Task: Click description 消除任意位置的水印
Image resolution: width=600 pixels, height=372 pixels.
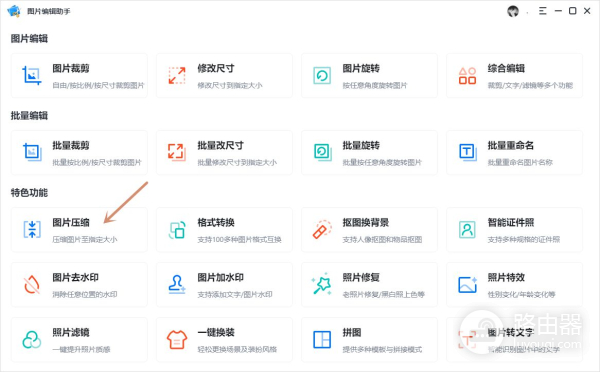Action: (x=85, y=294)
